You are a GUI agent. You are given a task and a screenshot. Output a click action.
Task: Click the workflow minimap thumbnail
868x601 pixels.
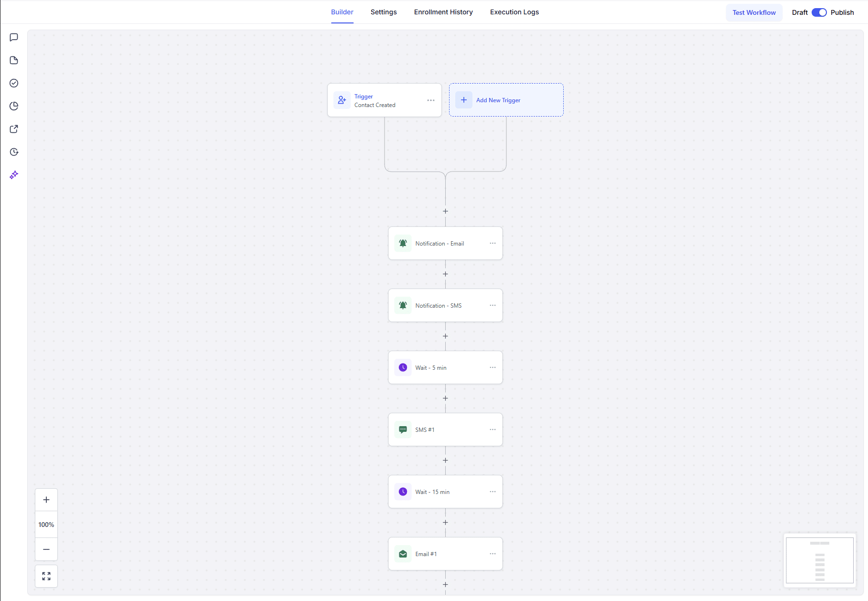click(x=819, y=560)
